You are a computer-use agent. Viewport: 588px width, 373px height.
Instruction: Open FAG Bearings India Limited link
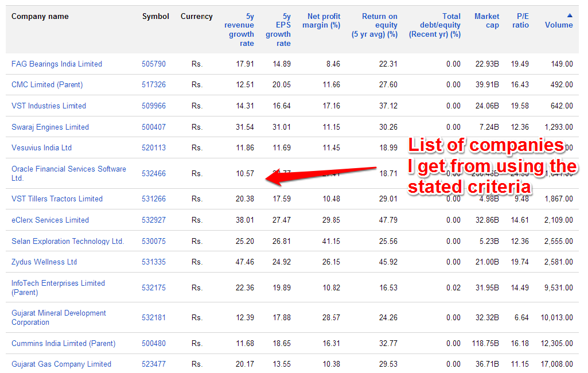57,64
